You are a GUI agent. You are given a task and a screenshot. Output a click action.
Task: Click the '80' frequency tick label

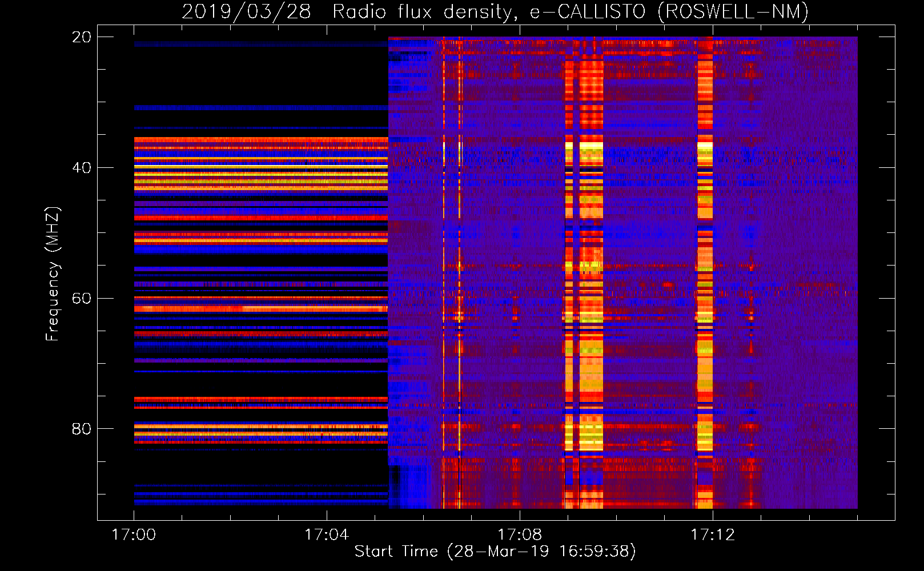81,429
